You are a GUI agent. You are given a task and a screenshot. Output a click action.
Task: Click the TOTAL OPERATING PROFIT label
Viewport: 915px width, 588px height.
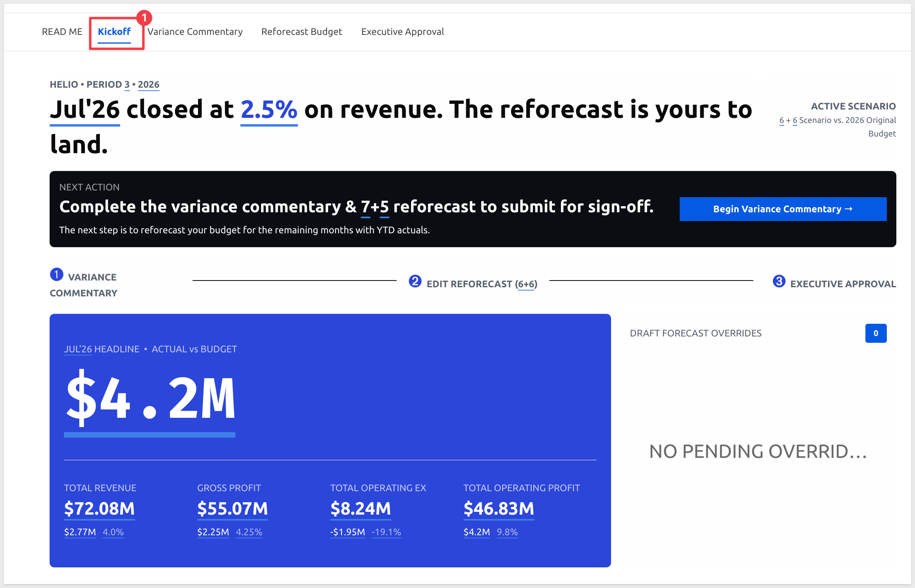521,488
